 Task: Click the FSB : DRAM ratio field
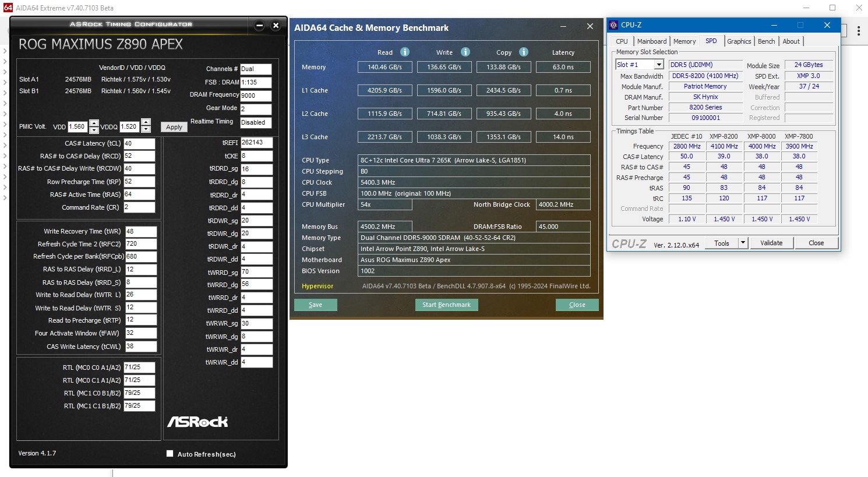tap(256, 83)
